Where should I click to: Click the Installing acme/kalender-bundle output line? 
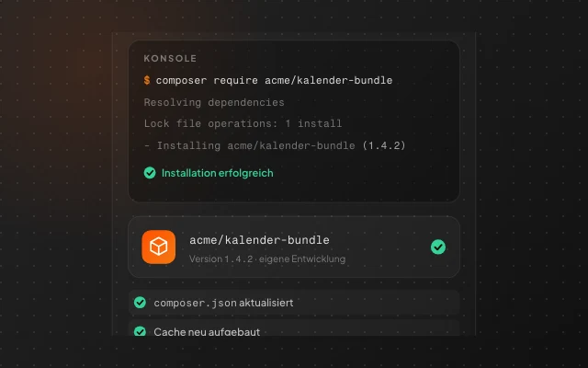click(x=275, y=145)
